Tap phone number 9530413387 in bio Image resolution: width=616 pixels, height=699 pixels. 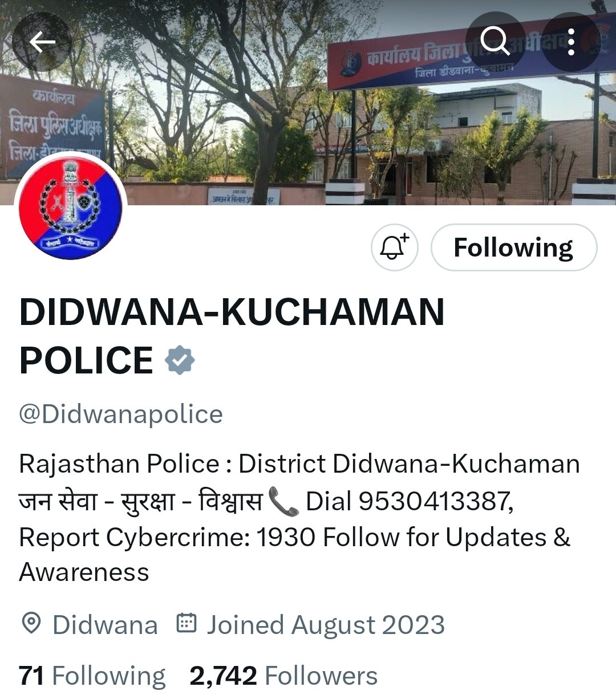[x=436, y=502]
